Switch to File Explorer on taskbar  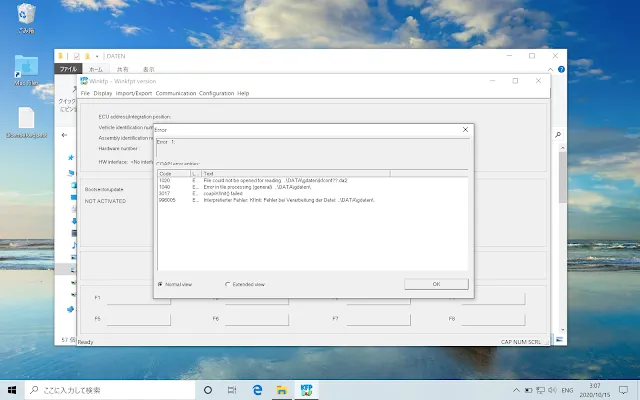[x=282, y=390]
